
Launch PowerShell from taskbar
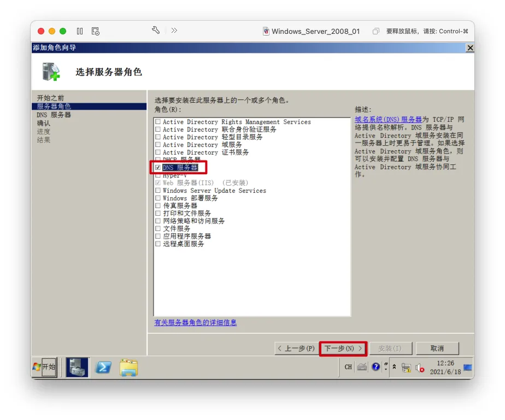tap(103, 367)
